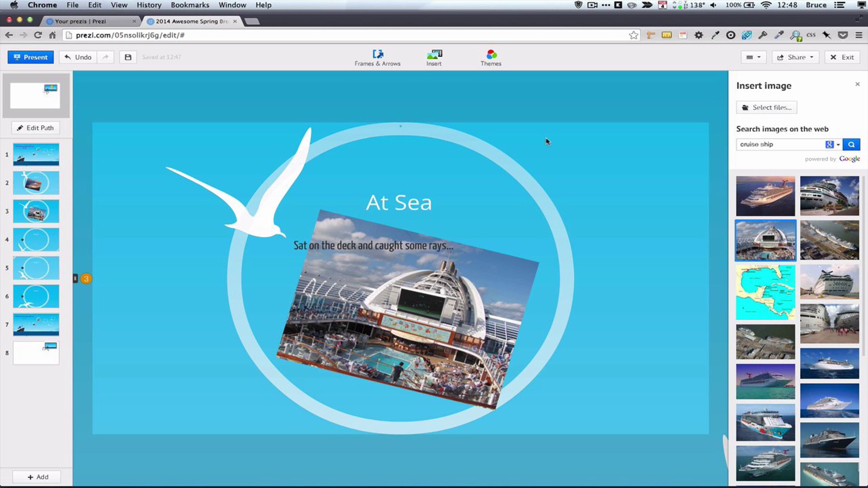The width and height of the screenshot is (868, 488).
Task: Switch to Your prezis tab
Action: [x=80, y=21]
